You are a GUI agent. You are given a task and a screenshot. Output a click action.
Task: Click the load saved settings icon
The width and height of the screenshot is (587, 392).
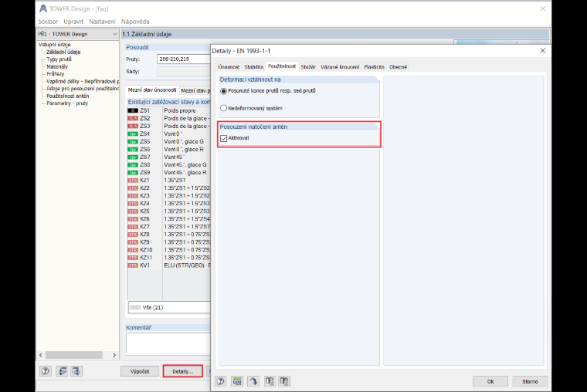tap(269, 381)
